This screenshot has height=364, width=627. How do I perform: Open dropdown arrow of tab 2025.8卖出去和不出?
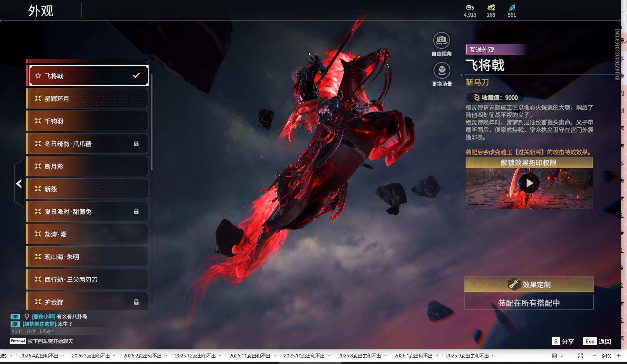385,356
